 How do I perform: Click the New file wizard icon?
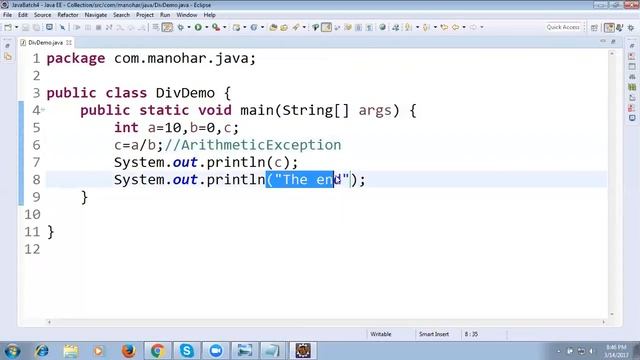point(8,27)
